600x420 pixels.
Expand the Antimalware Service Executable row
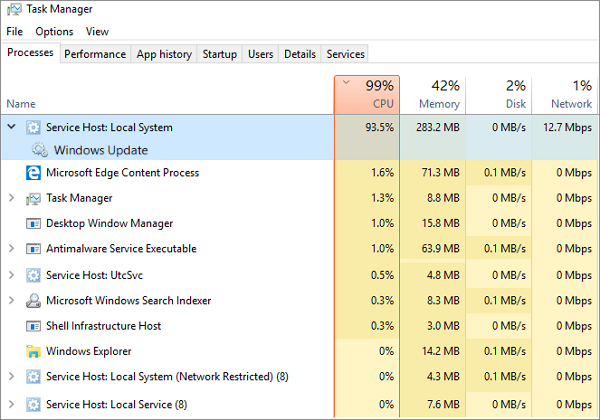pyautogui.click(x=11, y=248)
